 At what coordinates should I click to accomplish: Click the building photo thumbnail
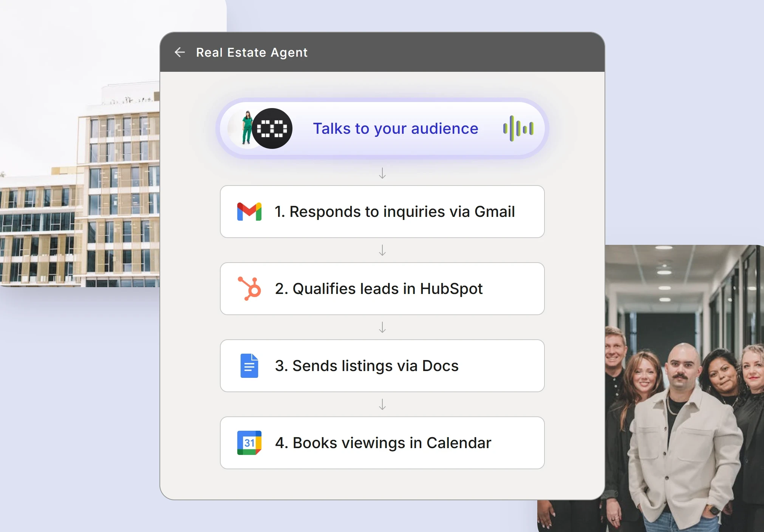pyautogui.click(x=80, y=144)
